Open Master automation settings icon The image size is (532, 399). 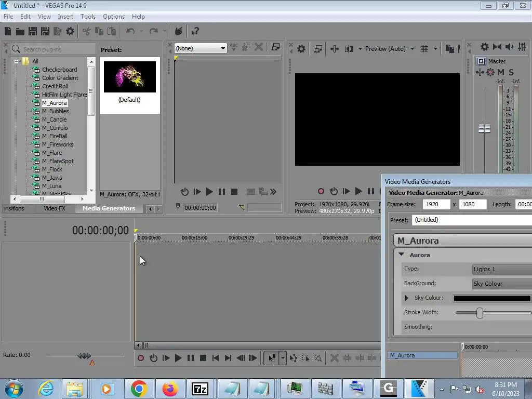[490, 72]
